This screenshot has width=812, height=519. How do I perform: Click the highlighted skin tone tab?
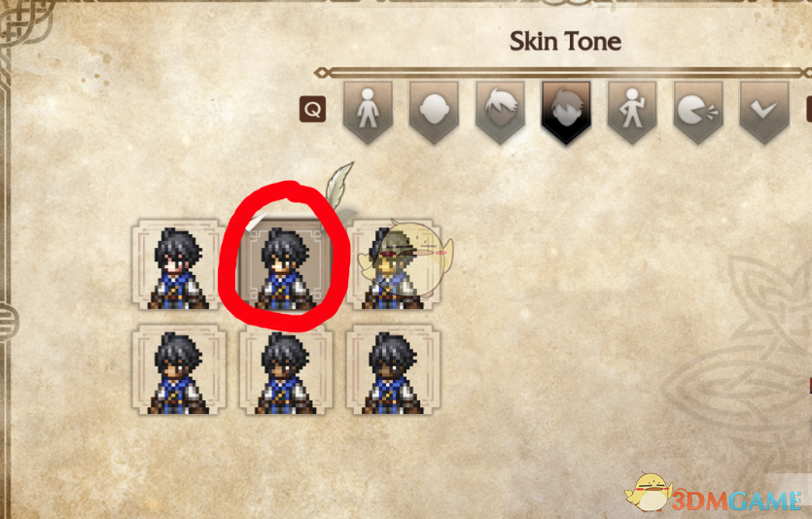pyautogui.click(x=566, y=111)
